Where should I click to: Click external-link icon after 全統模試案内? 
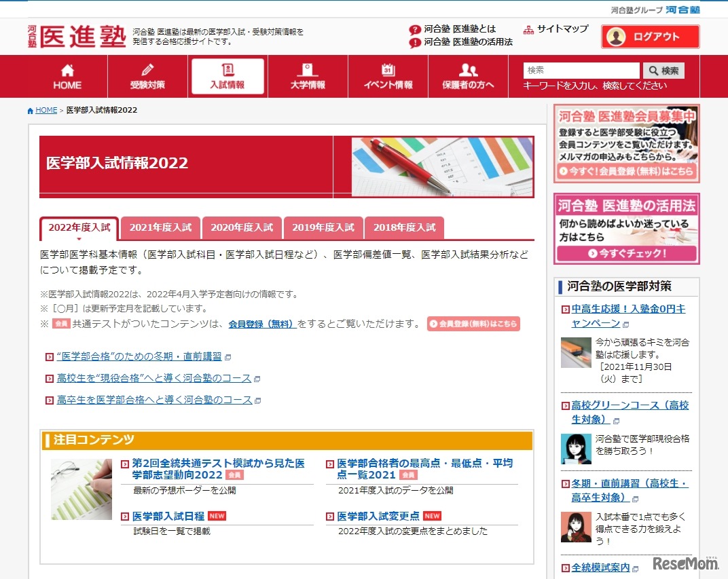[x=635, y=569]
